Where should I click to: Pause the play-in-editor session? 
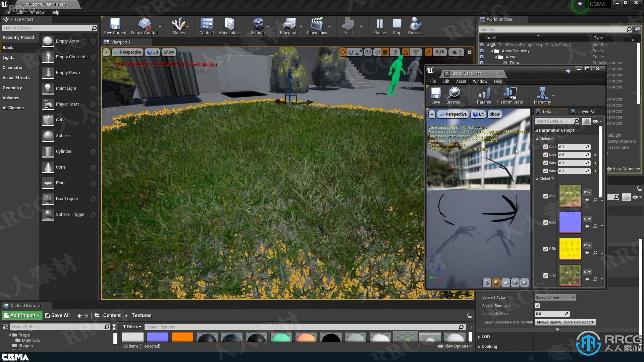(380, 26)
